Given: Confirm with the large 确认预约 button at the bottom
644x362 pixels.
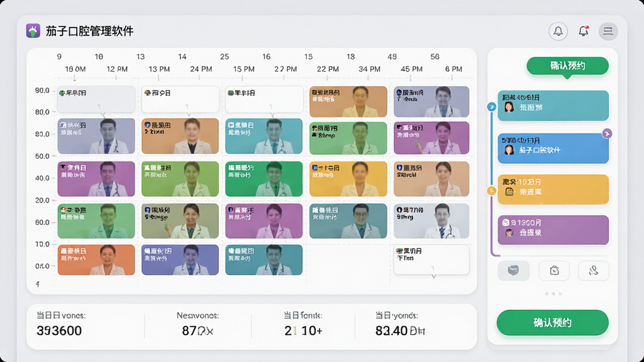Looking at the screenshot, I should [552, 322].
